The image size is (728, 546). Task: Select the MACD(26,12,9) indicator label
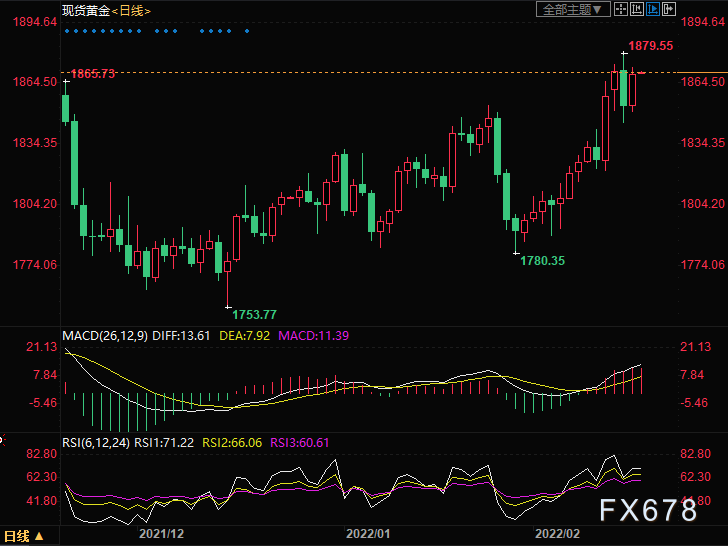coord(105,336)
